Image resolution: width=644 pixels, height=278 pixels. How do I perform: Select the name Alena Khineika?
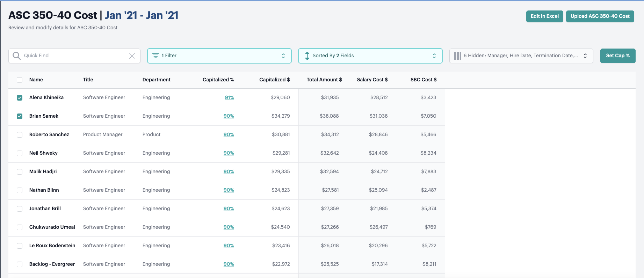(x=46, y=97)
